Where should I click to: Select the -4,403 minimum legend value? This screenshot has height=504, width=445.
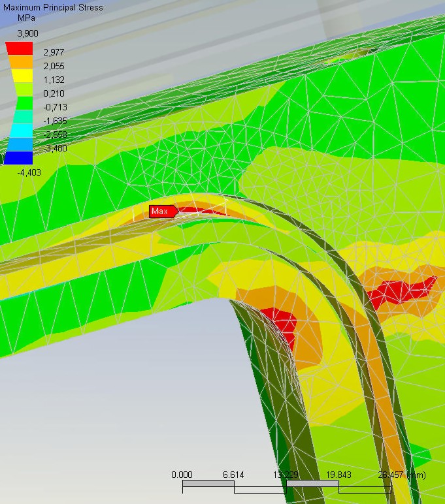pyautogui.click(x=29, y=172)
